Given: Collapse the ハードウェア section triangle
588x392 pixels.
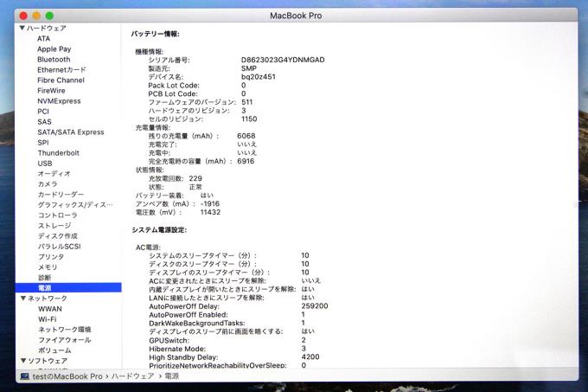Looking at the screenshot, I should tap(22, 29).
